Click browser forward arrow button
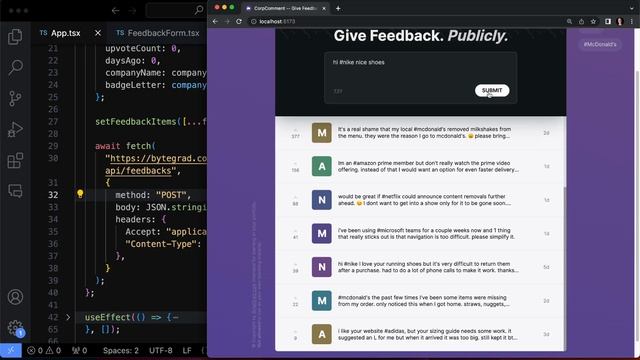The width and height of the screenshot is (640, 360). [x=227, y=21]
